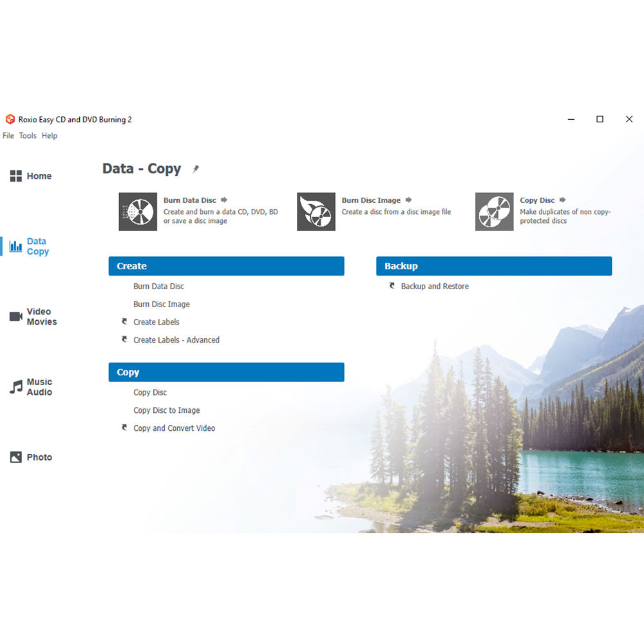The height and width of the screenshot is (644, 644).
Task: Click the pin icon beside Data - Copy
Action: (x=196, y=169)
